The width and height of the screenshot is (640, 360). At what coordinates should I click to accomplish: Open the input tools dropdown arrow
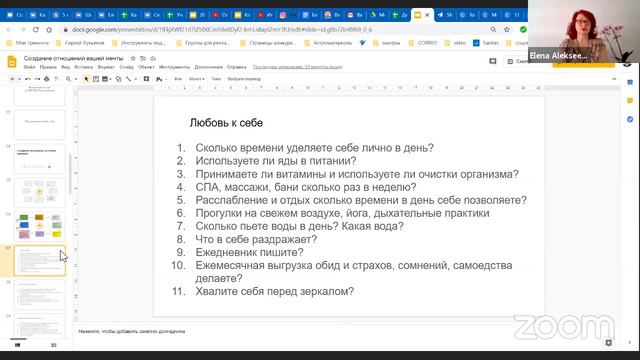pyautogui.click(x=166, y=79)
